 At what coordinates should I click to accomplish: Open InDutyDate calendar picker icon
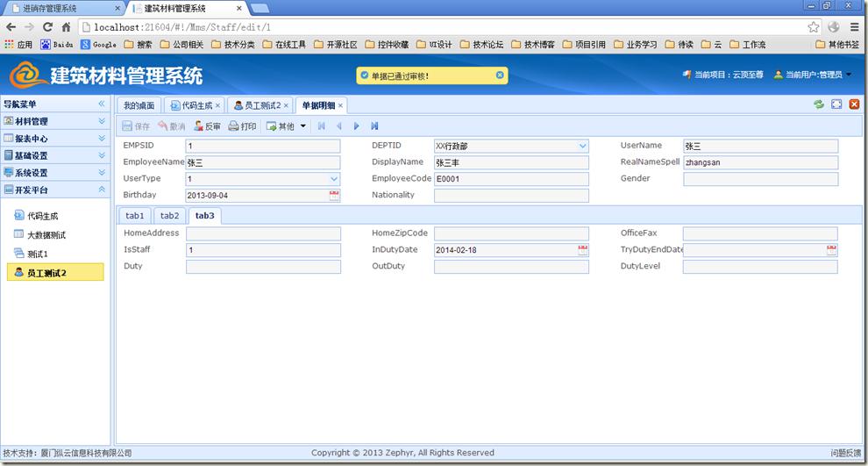583,250
